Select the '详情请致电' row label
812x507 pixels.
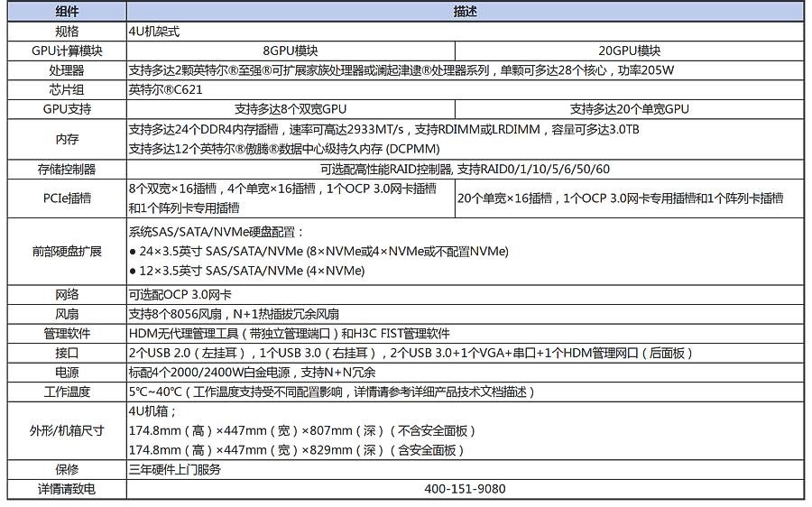[x=67, y=489]
